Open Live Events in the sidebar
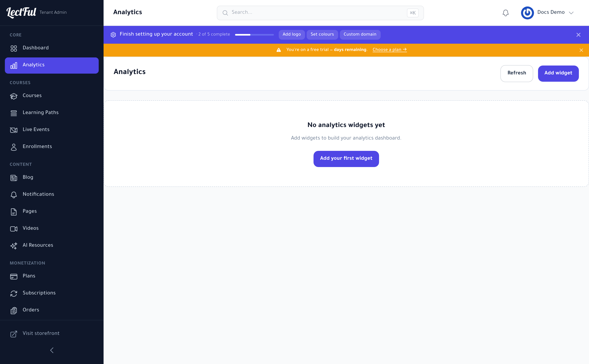The width and height of the screenshot is (589, 364). tap(52, 130)
